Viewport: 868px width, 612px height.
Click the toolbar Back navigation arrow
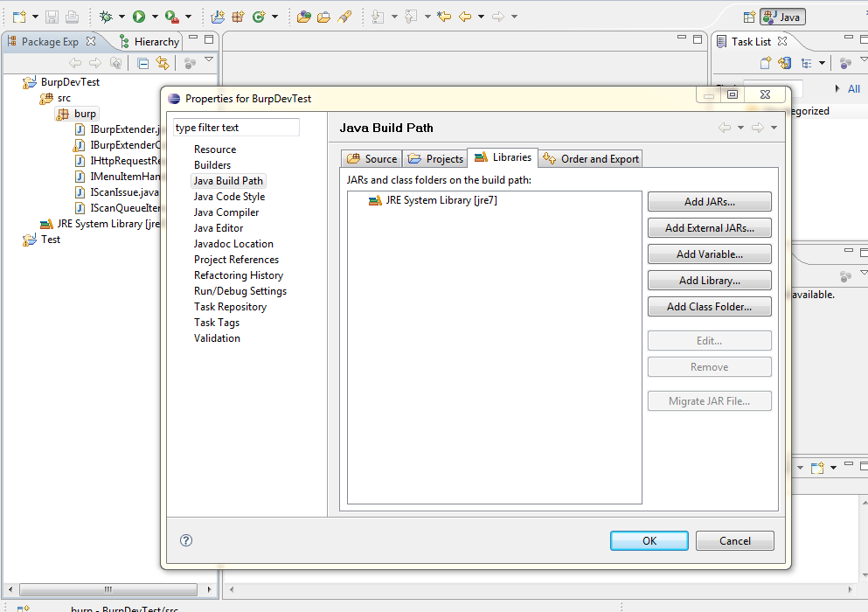(465, 17)
